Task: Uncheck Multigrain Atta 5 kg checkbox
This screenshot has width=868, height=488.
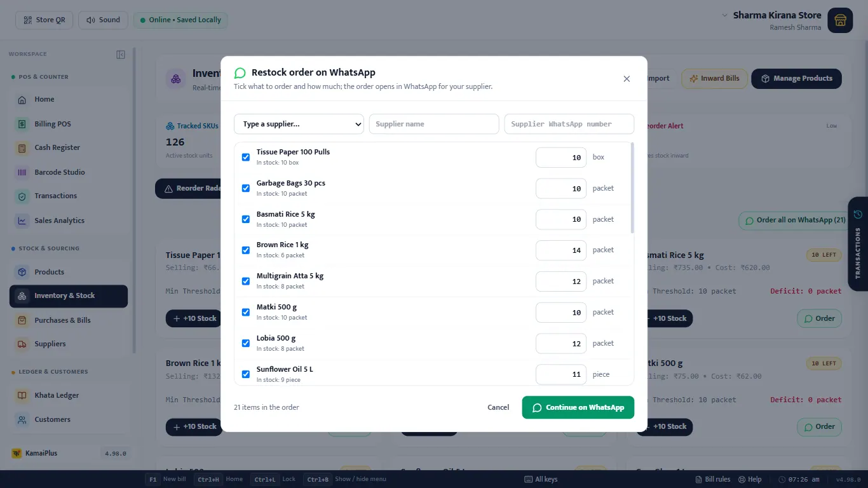Action: click(246, 281)
